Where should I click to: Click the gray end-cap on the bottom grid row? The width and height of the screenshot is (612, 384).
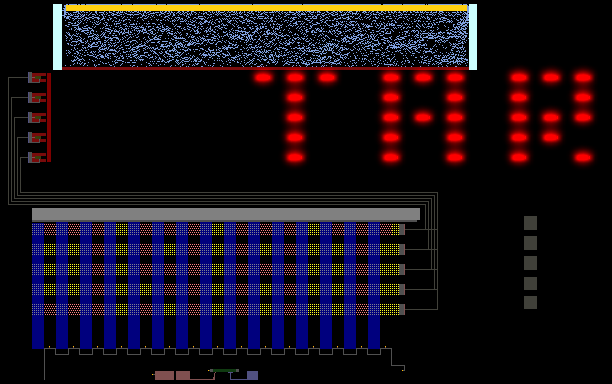[x=402, y=309]
